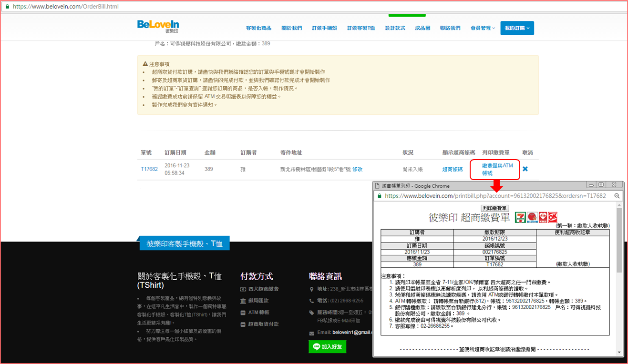Expand the 會員管理 dropdown menu
628x364 pixels.
pos(483,28)
